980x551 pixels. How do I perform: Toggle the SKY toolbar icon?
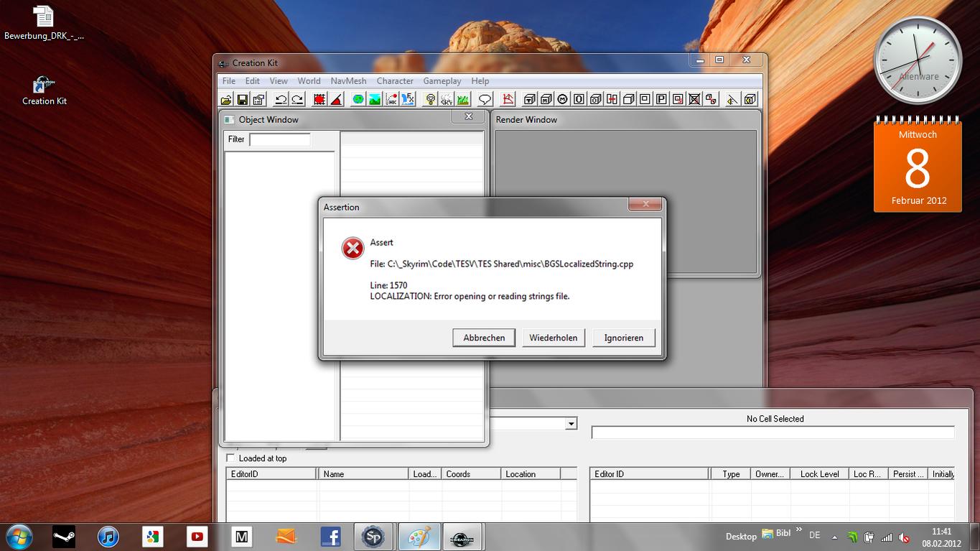coord(447,99)
